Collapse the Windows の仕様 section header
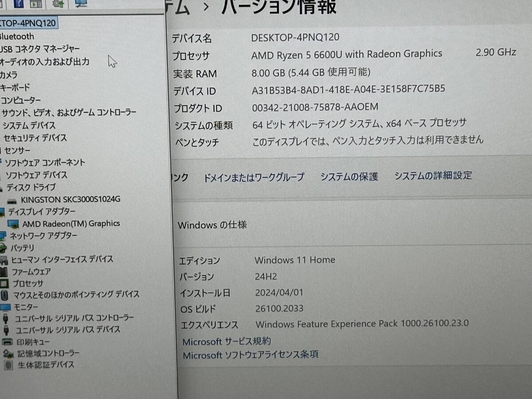Viewport: 532px width, 399px height. click(x=212, y=225)
